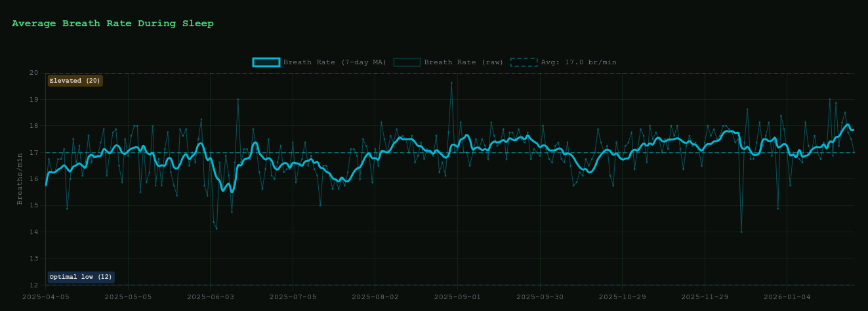
Task: Click the 2025-08-02 x-axis date label
Action: point(375,297)
